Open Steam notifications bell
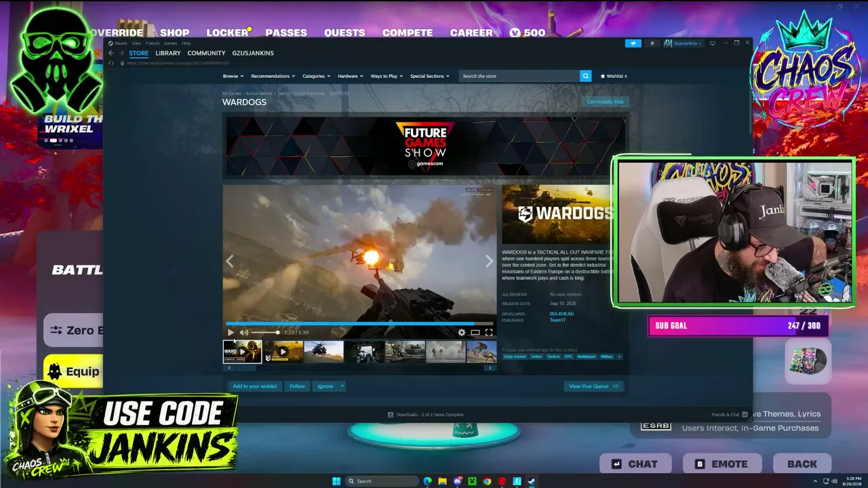Viewport: 868px width, 488px height. 652,43
